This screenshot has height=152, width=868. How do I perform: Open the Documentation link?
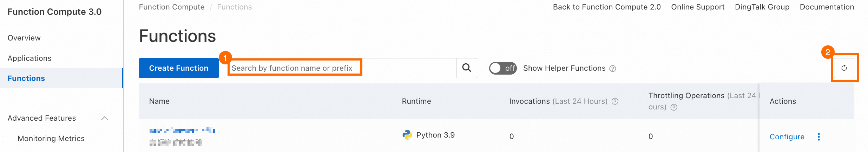(827, 7)
